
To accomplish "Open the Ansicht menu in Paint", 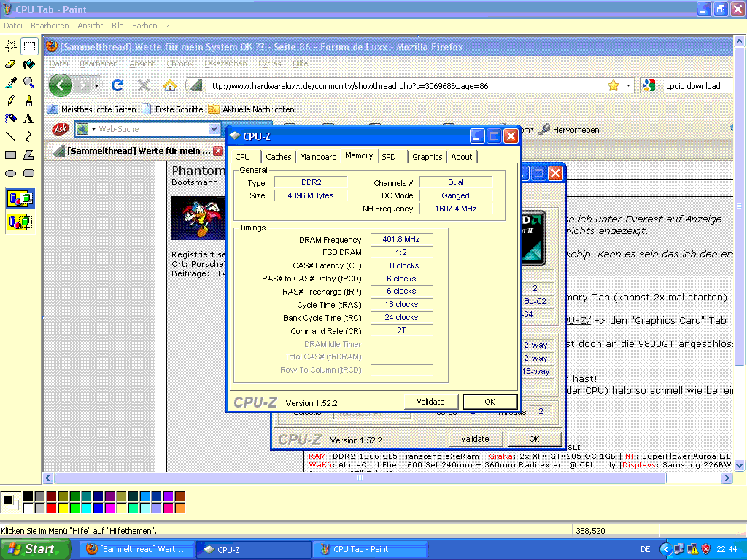I will click(90, 26).
